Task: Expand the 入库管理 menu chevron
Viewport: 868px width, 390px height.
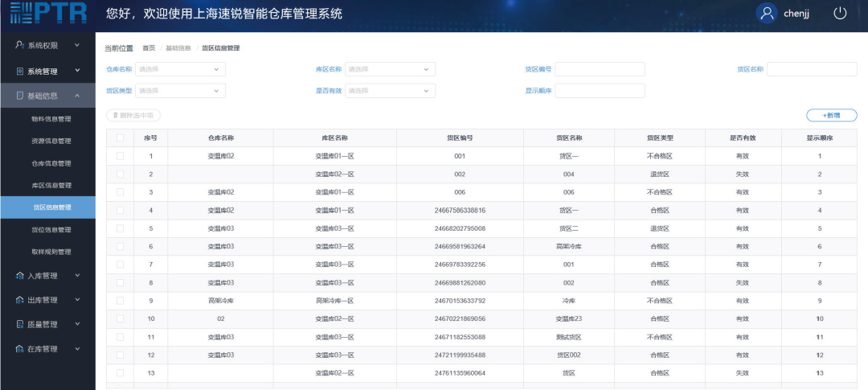Action: [x=77, y=275]
